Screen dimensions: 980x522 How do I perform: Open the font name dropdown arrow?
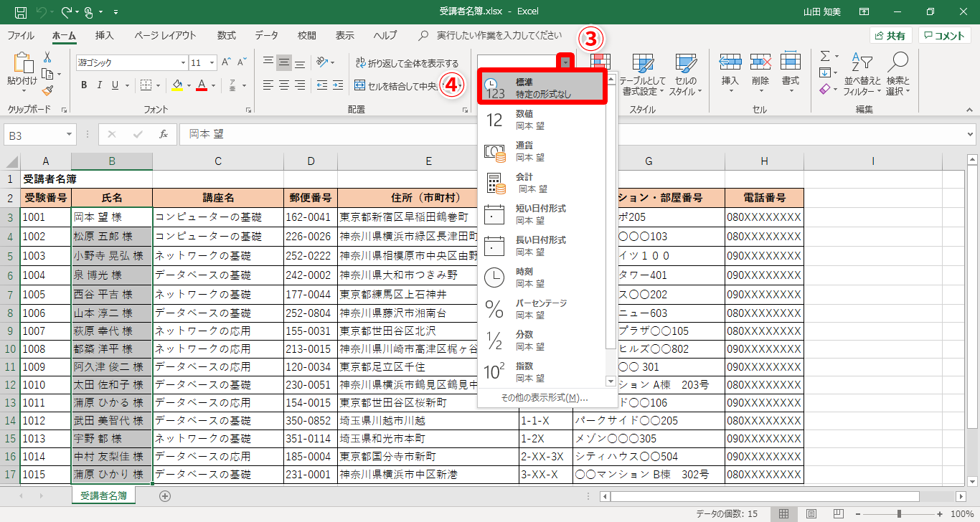click(x=182, y=63)
